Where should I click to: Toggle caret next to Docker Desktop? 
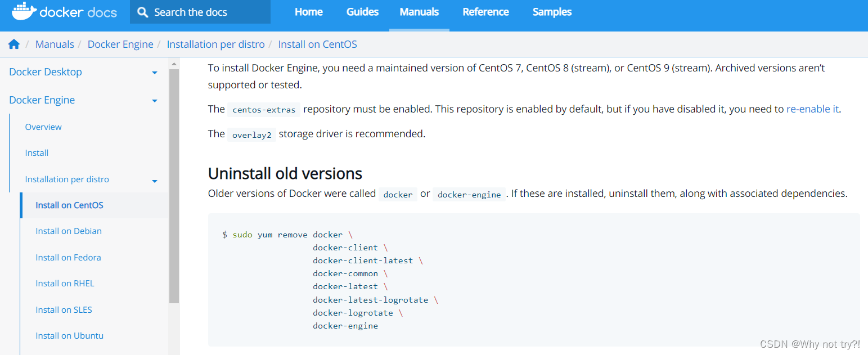[x=155, y=73]
